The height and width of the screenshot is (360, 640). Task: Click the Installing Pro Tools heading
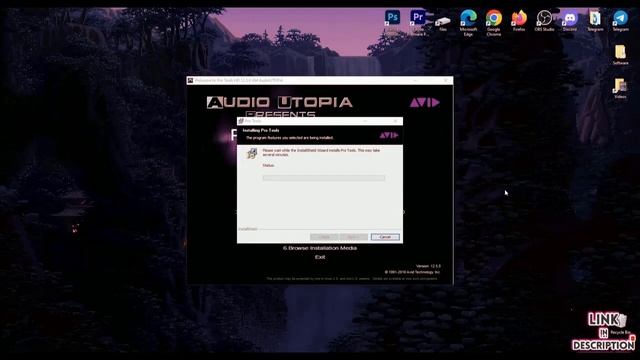(261, 130)
